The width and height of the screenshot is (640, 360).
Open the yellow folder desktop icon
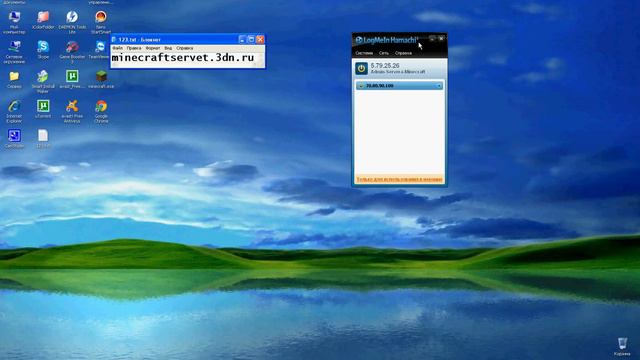(x=14, y=76)
